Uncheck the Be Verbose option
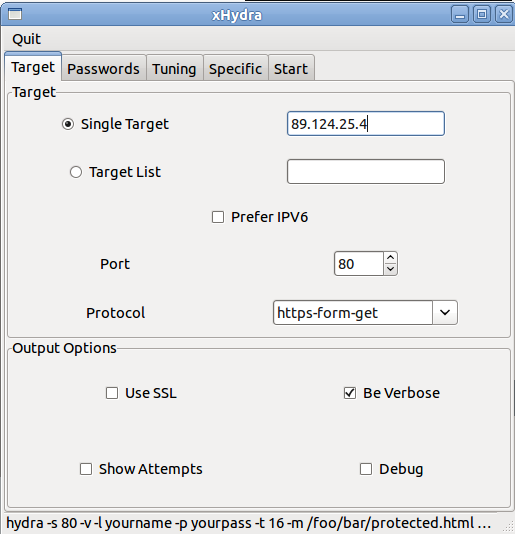 [x=349, y=393]
